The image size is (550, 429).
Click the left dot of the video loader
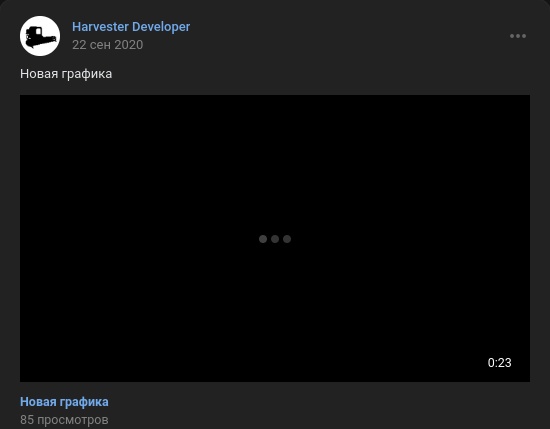263,239
